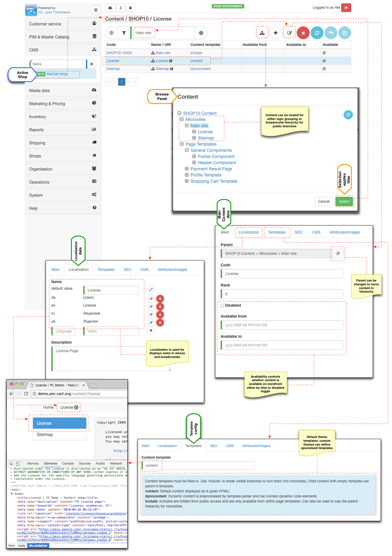Switch to CMS tab in the Name localization panel
This screenshot has height=556, width=392.
click(x=144, y=270)
